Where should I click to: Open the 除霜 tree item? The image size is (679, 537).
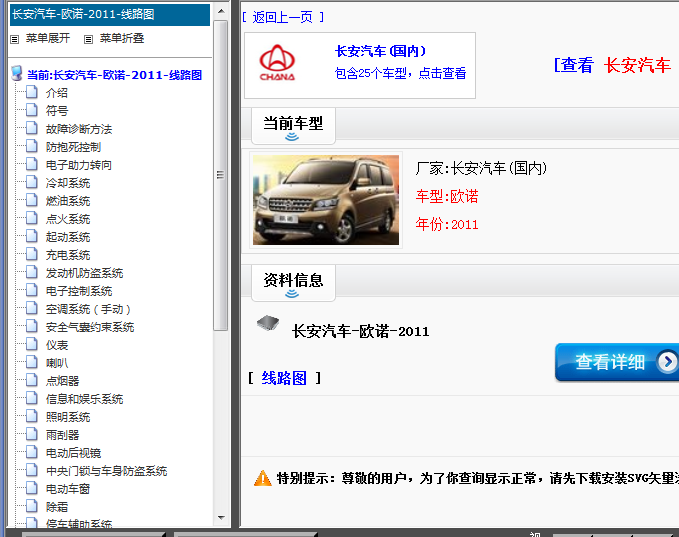click(57, 507)
